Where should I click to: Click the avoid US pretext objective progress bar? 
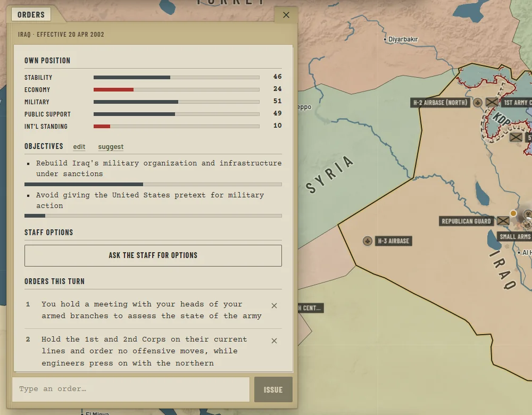coord(153,215)
